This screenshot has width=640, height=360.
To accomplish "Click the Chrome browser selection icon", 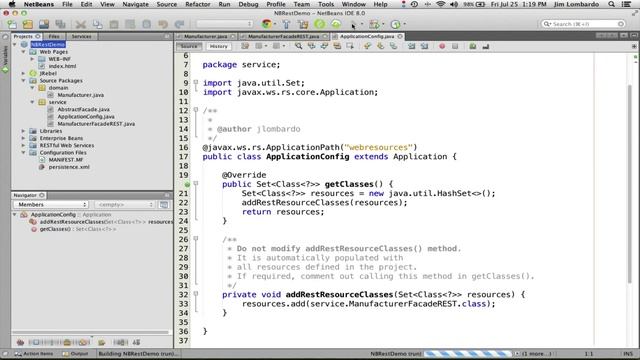I will 267,24.
